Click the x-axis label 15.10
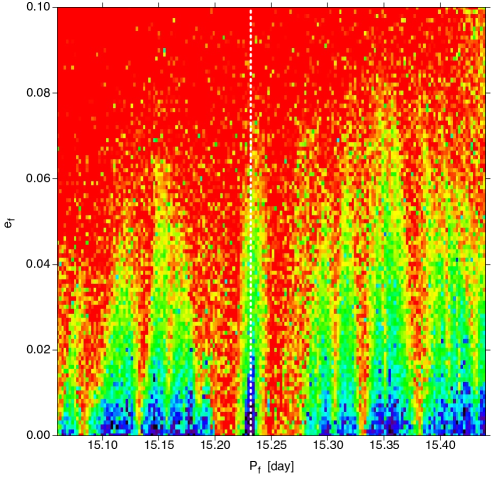The image size is (491, 477). click(x=103, y=445)
